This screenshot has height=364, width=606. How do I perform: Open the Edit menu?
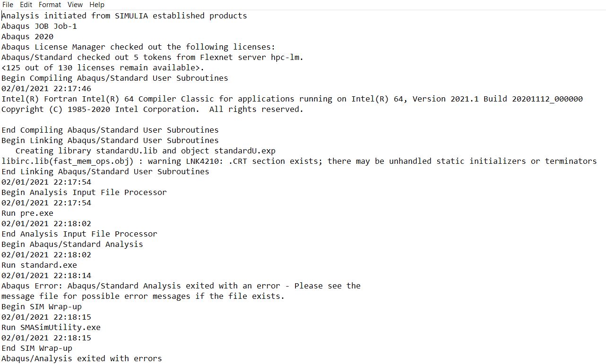click(x=26, y=5)
